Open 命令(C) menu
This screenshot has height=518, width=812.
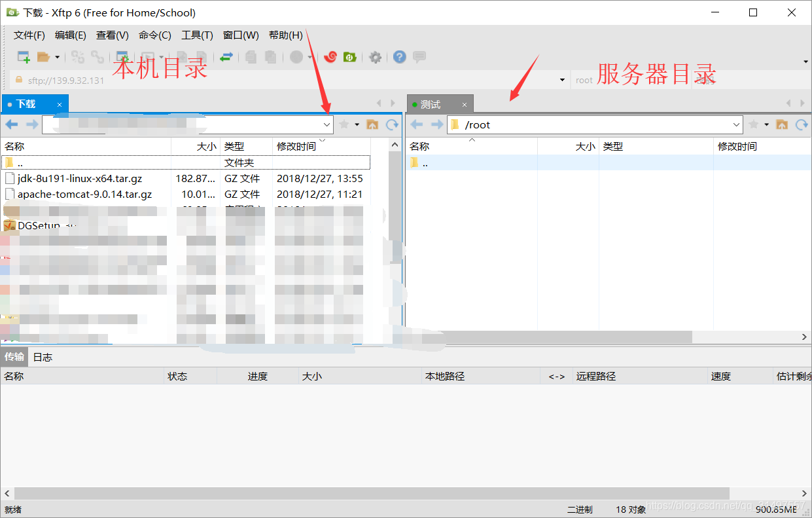[x=155, y=35]
